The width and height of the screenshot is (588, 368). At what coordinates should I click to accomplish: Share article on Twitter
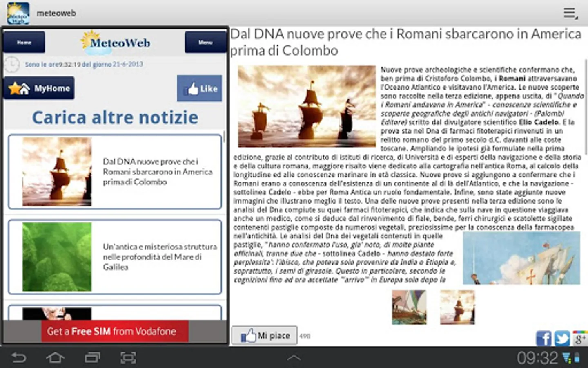pos(562,339)
